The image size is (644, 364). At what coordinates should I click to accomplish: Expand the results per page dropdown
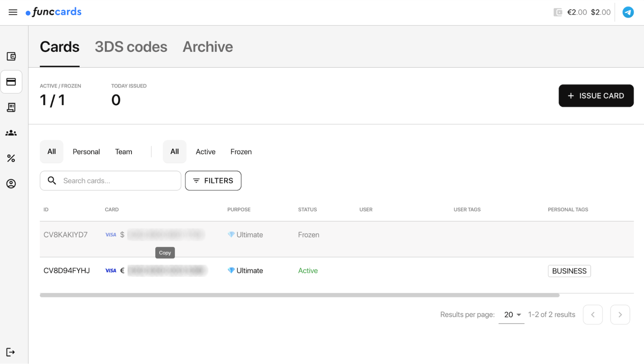click(512, 315)
